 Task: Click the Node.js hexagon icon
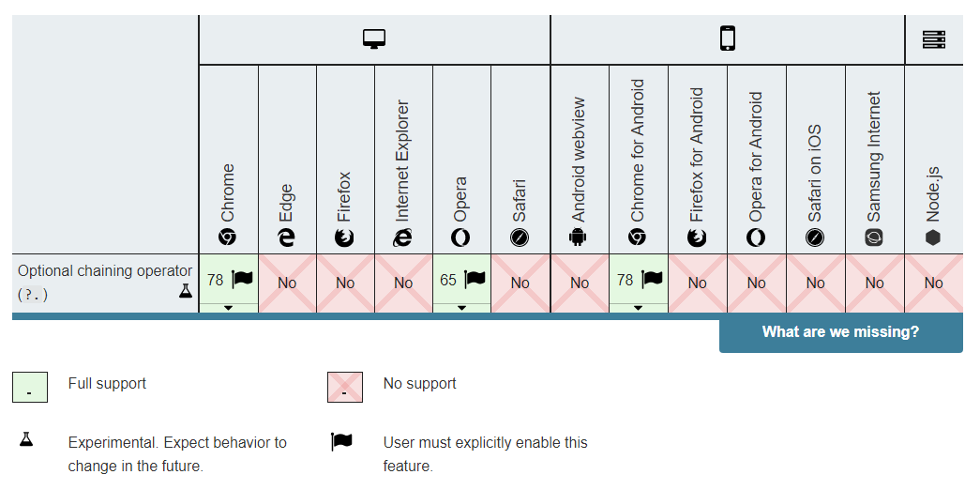[x=933, y=237]
